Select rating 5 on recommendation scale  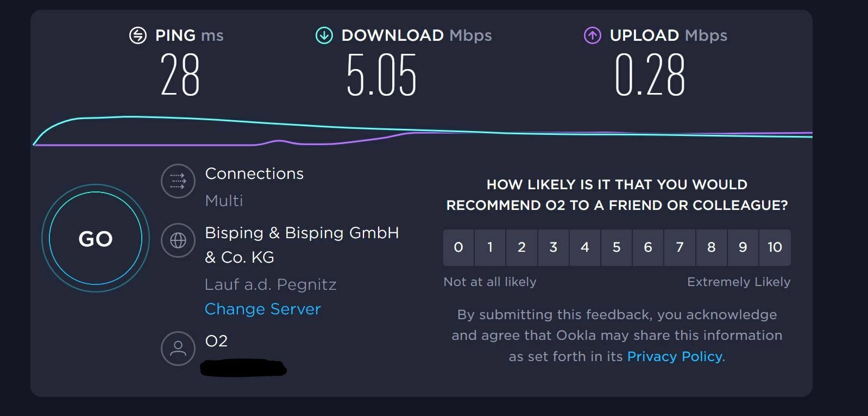click(617, 247)
